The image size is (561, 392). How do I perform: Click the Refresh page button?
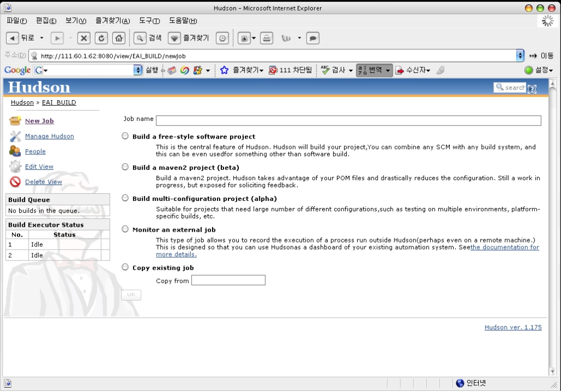(x=101, y=38)
